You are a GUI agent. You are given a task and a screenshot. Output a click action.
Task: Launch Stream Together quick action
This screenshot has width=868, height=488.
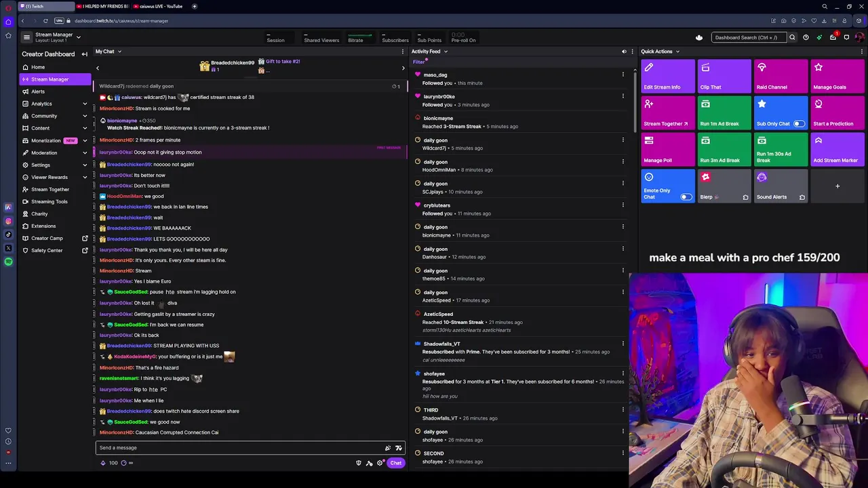coord(668,113)
